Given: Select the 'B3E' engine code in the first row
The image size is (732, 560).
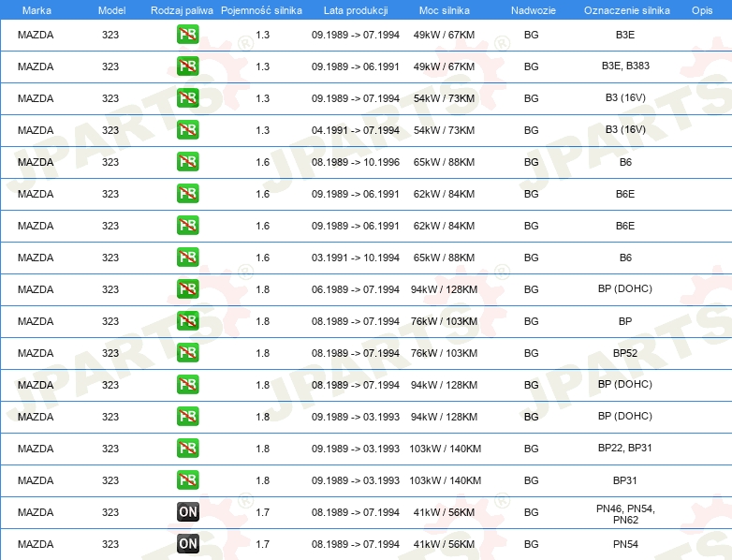Looking at the screenshot, I should click(625, 35).
